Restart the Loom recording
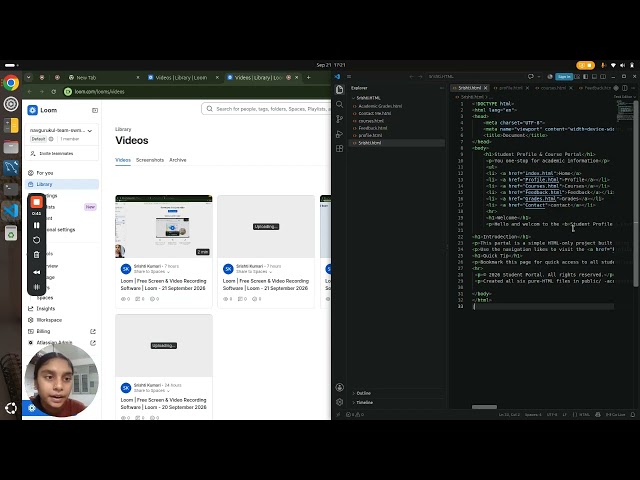Image resolution: width=640 pixels, height=480 pixels. pyautogui.click(x=36, y=240)
